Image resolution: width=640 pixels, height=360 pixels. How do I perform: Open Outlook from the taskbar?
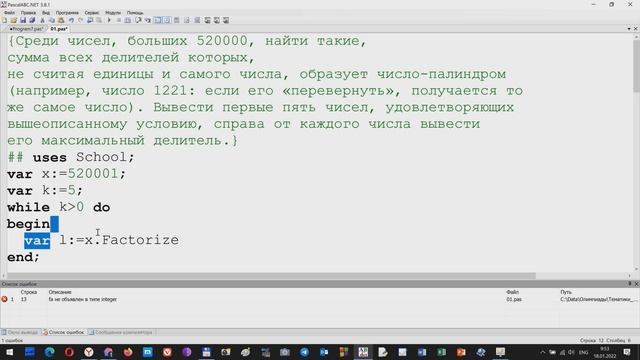click(x=324, y=352)
